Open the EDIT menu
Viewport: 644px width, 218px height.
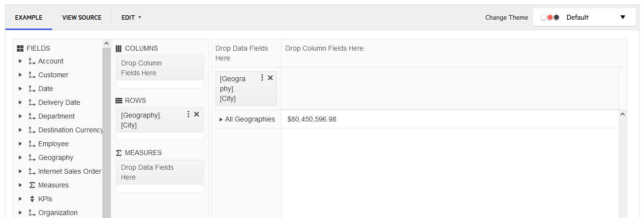pos(131,18)
